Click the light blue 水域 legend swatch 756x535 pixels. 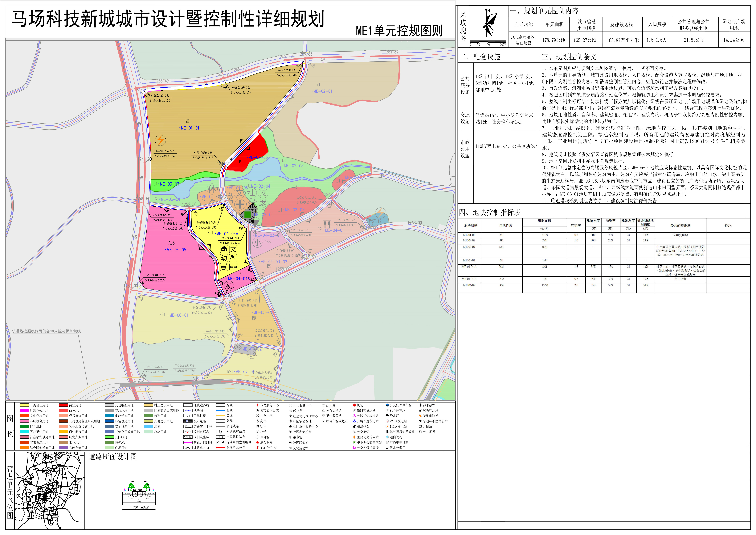click(x=149, y=426)
